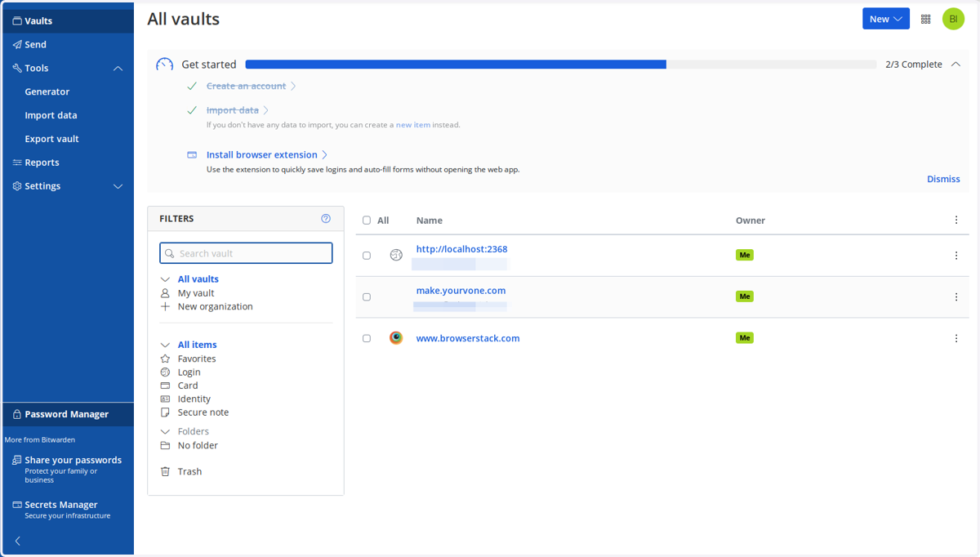Screen dimensions: 980x557
Task: Click the Get started gauge icon
Action: coord(165,65)
